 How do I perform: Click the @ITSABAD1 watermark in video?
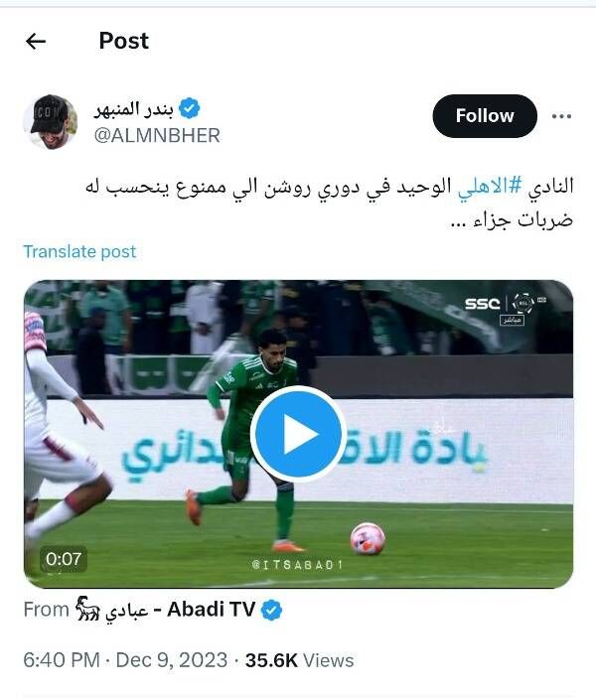[x=297, y=565]
